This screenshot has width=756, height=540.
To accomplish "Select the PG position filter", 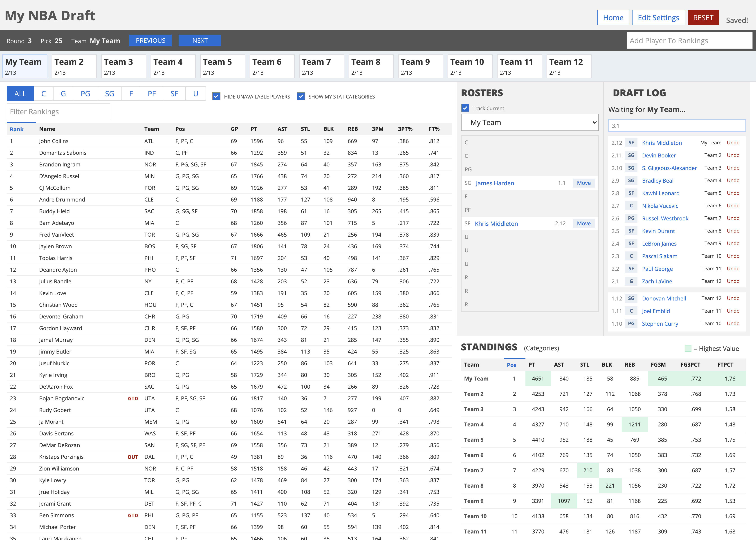I will coord(85,93).
